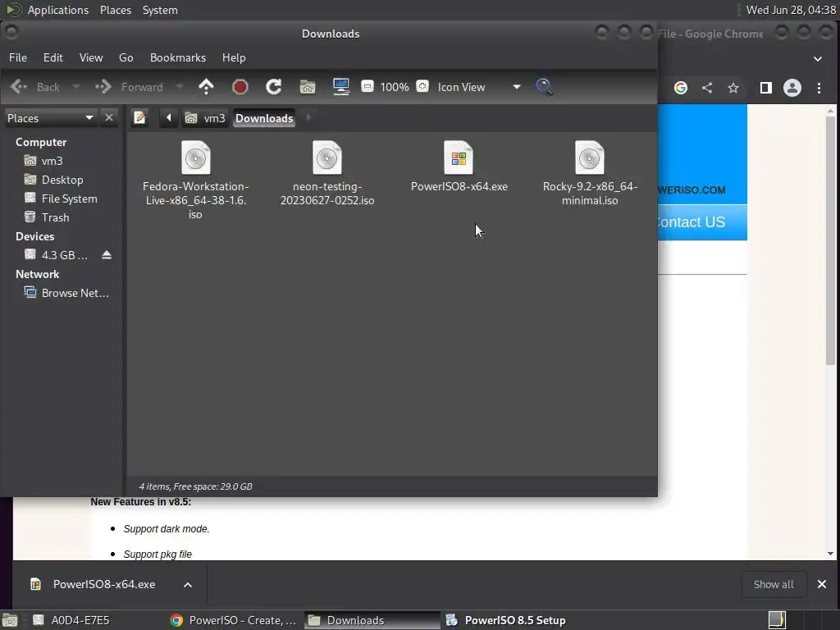Select Browse Network in the sidebar
840x630 pixels.
click(75, 293)
